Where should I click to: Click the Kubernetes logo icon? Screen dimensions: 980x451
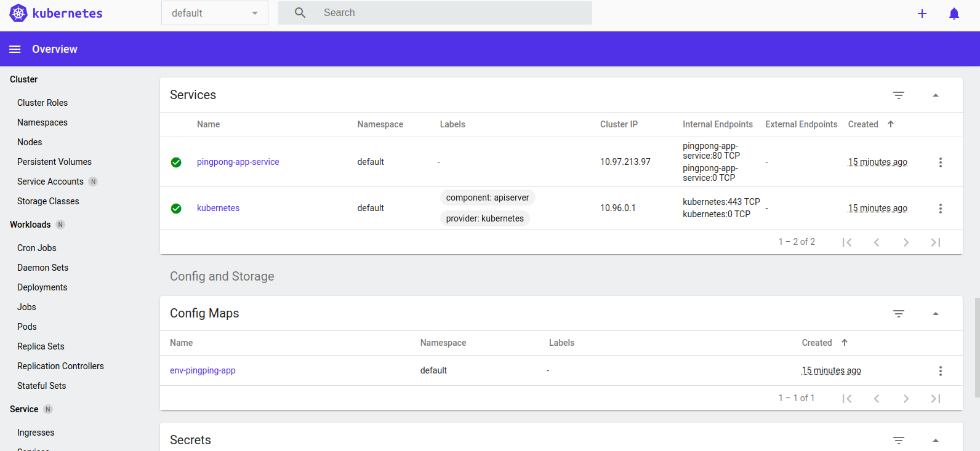click(x=18, y=13)
